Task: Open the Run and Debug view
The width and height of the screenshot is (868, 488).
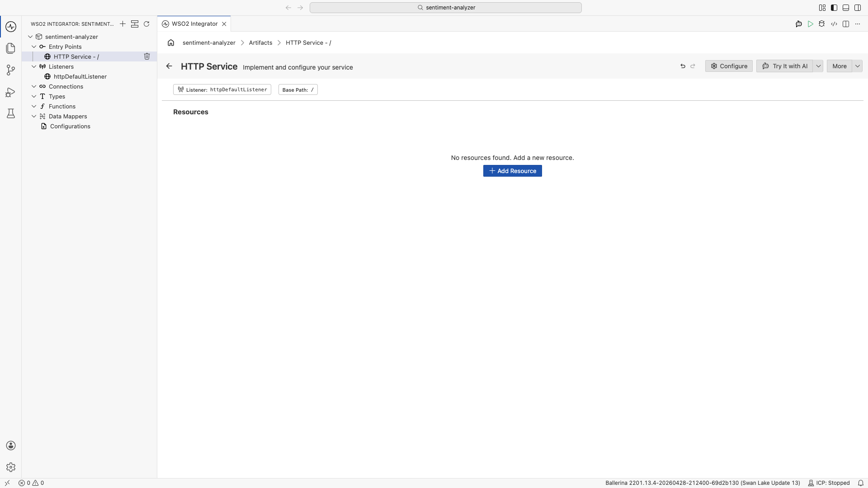Action: (11, 92)
